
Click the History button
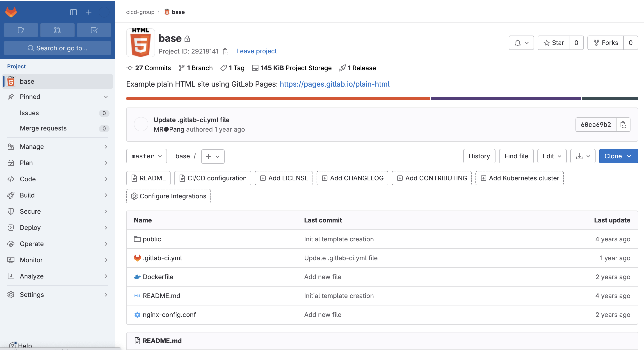pyautogui.click(x=479, y=156)
